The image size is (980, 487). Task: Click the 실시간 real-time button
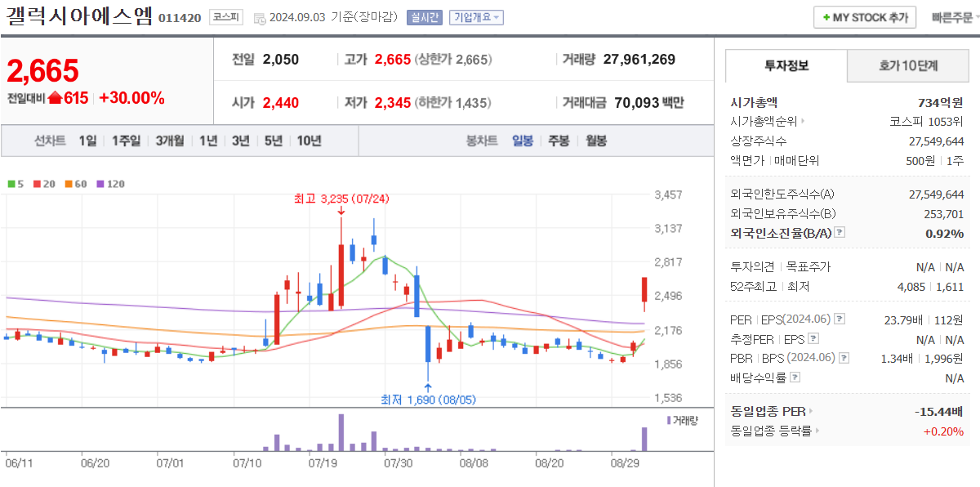(425, 18)
